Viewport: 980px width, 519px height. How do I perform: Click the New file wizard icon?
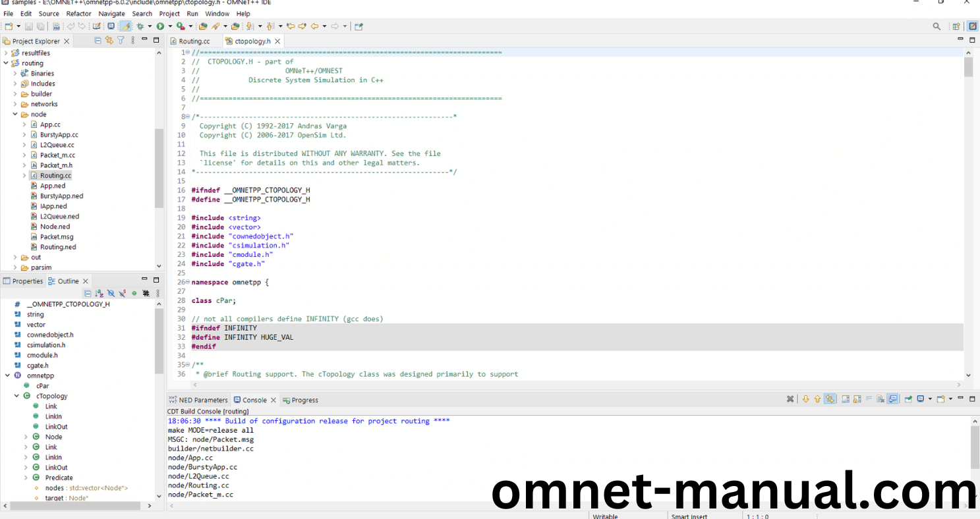[9, 26]
